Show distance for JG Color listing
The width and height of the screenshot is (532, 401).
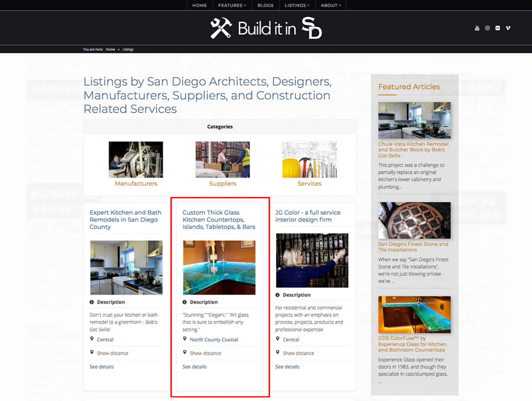[x=299, y=353]
